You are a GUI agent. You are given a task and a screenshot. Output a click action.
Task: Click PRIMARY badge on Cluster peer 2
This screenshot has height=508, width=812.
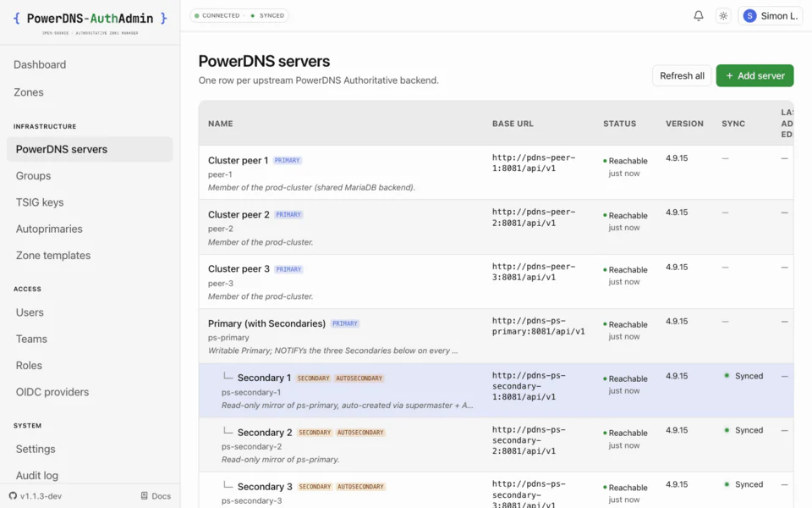click(288, 214)
